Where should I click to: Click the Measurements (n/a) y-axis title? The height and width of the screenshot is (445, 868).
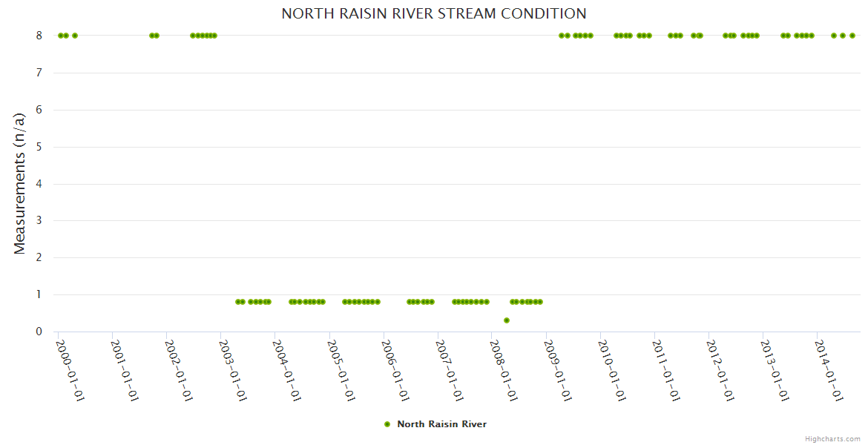[x=20, y=183]
